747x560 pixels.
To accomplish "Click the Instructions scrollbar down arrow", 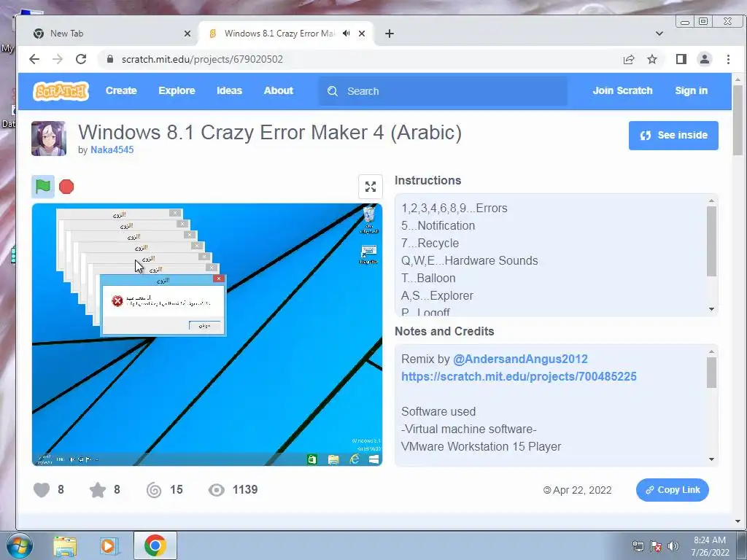I will pyautogui.click(x=711, y=309).
